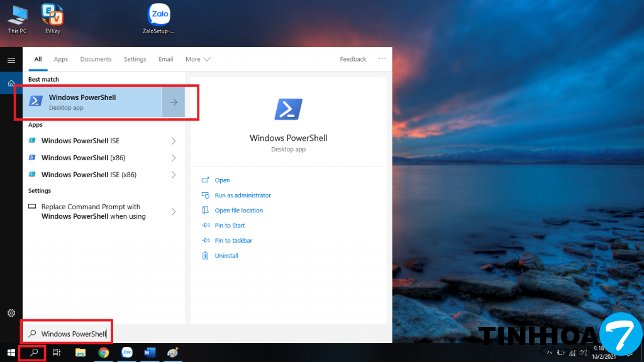Click Run as administrator
The height and width of the screenshot is (362, 644).
click(x=242, y=195)
